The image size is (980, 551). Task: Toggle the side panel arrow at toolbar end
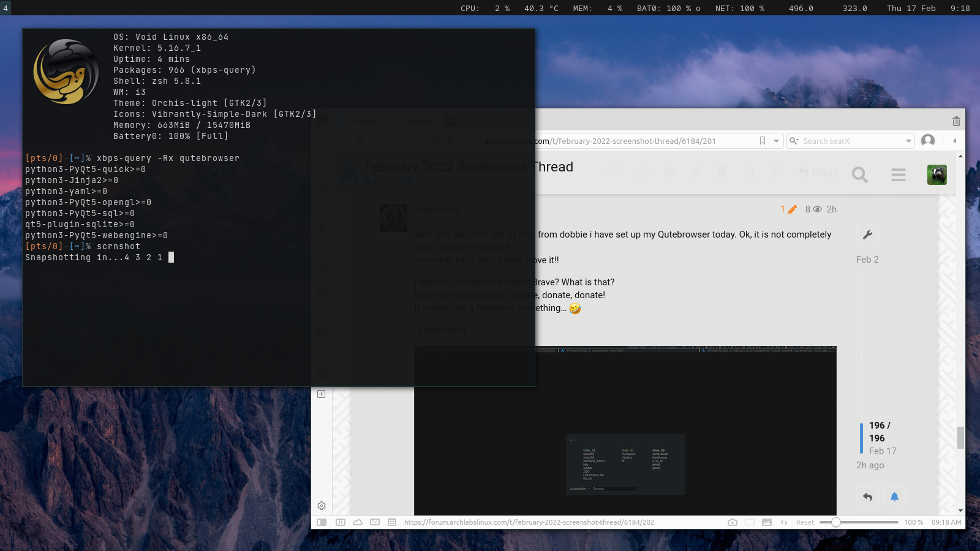point(955,141)
